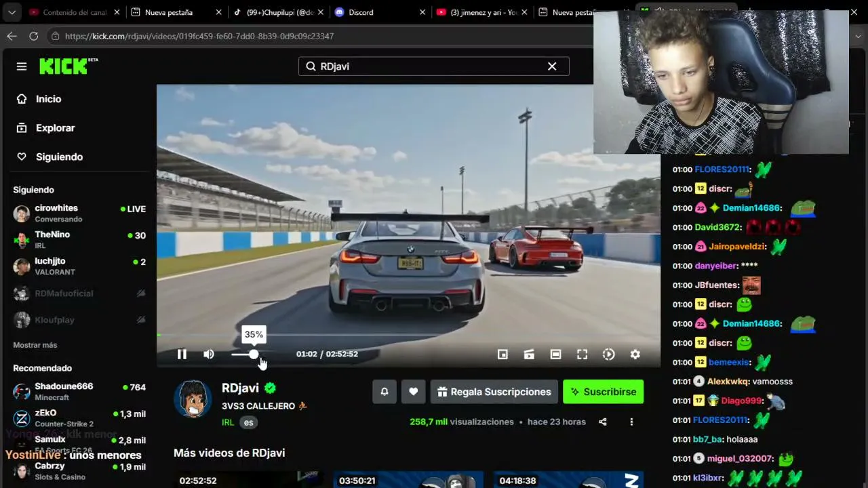This screenshot has height=488, width=868.
Task: Open luchjjto VALORANT channel
Action: point(79,266)
